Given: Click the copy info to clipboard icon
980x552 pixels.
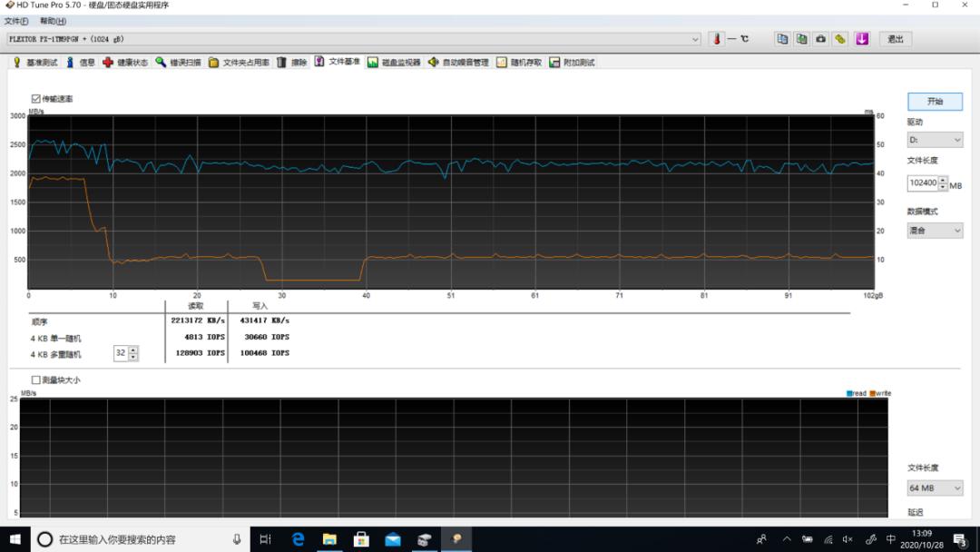Looking at the screenshot, I should (x=782, y=39).
